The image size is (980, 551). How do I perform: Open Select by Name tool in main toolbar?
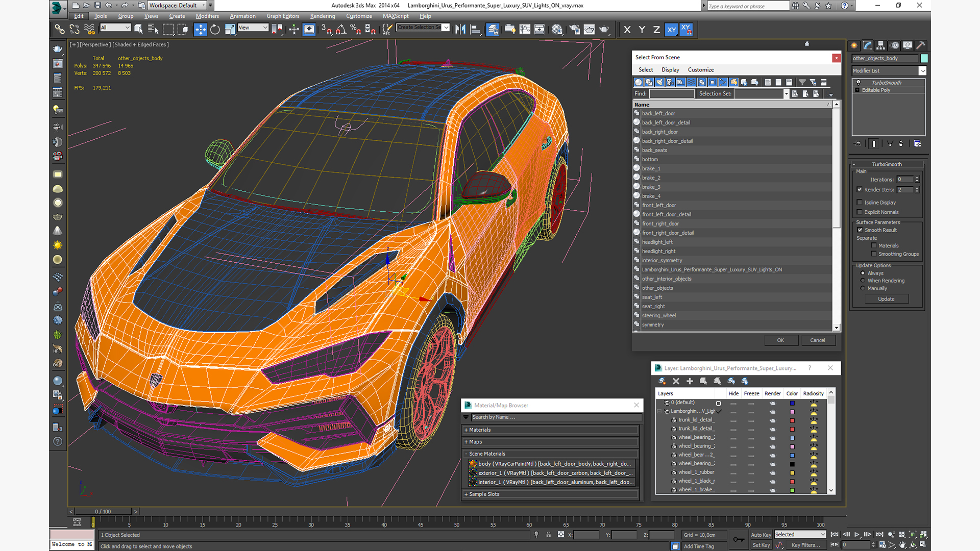[153, 29]
